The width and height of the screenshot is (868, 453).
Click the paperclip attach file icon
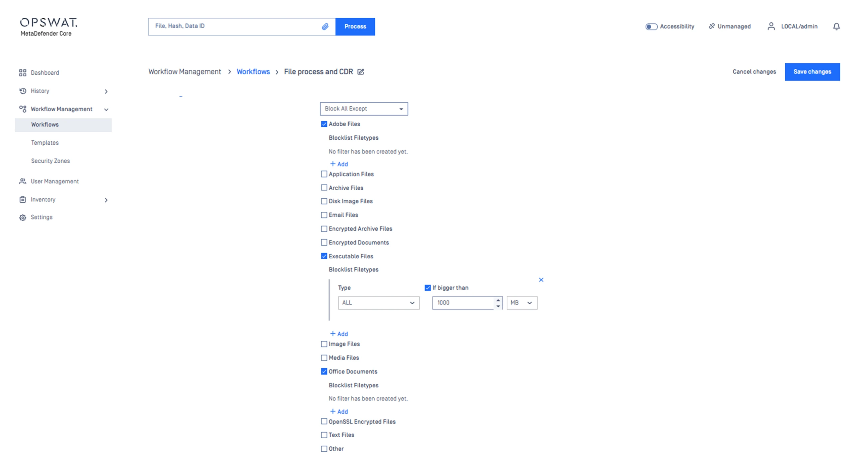coord(325,26)
